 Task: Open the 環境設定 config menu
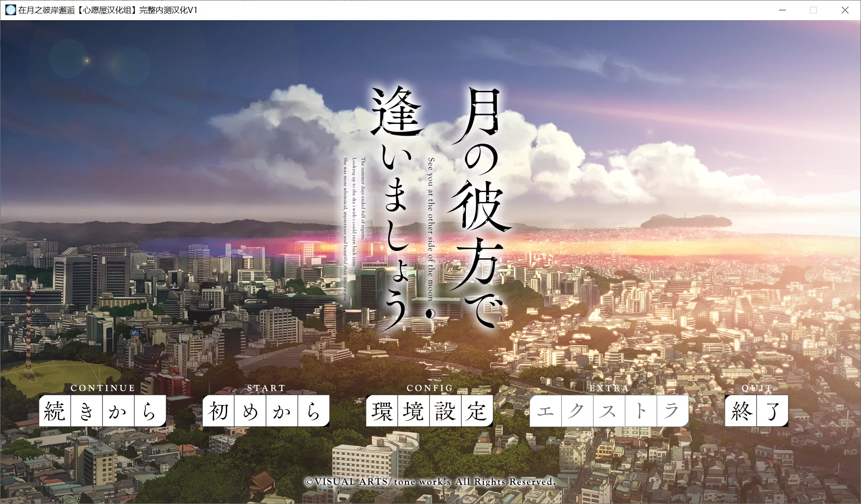click(430, 410)
